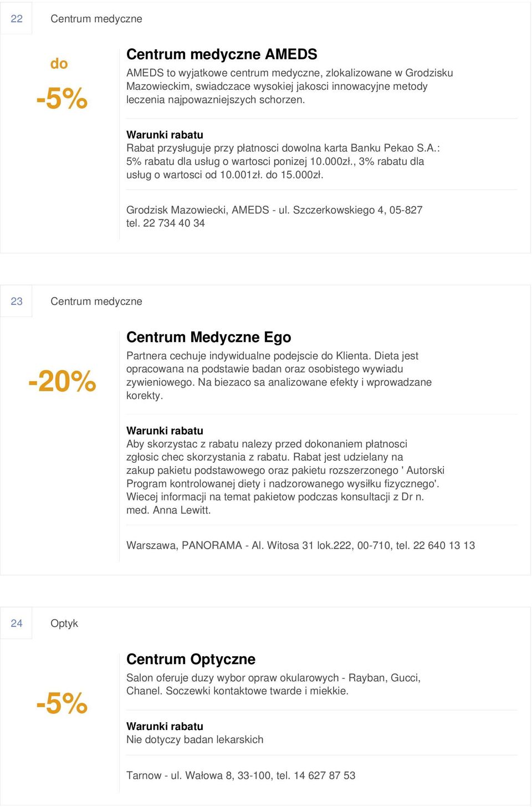Open the Centrum Optyczne heading
This screenshot has height=807, width=532.
click(x=191, y=659)
